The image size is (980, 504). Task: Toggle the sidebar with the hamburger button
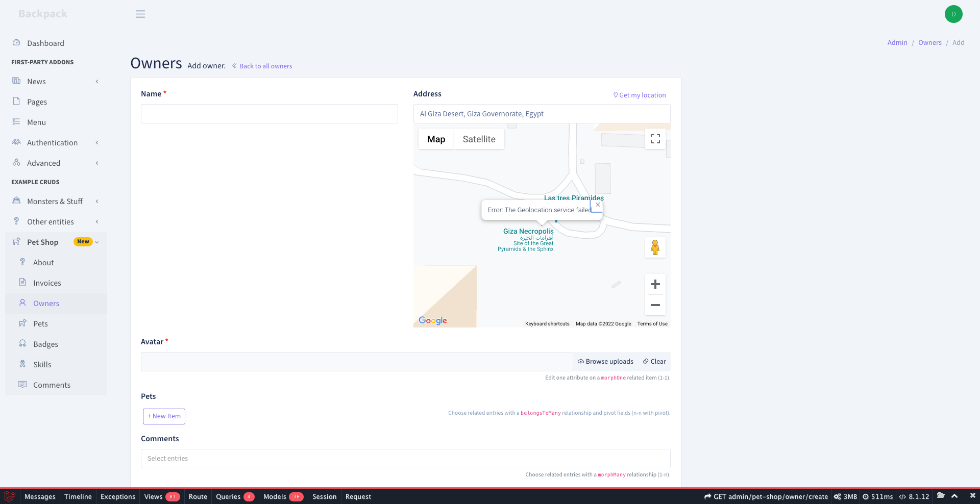point(140,14)
